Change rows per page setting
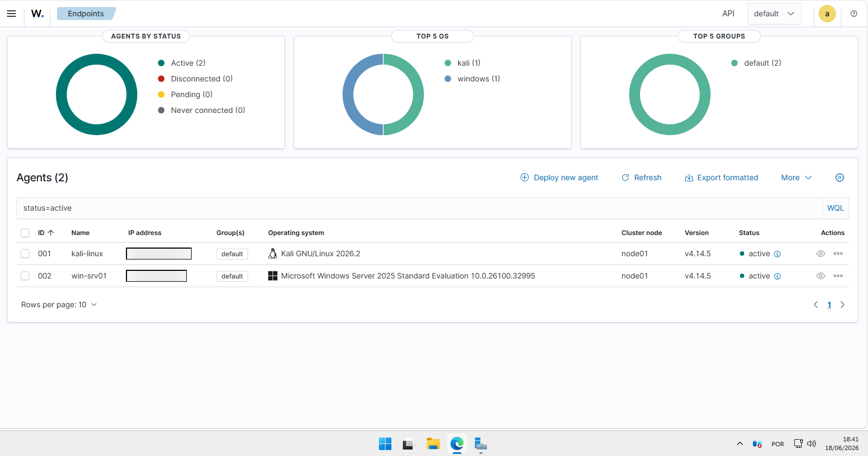Image resolution: width=868 pixels, height=456 pixels. coord(59,305)
